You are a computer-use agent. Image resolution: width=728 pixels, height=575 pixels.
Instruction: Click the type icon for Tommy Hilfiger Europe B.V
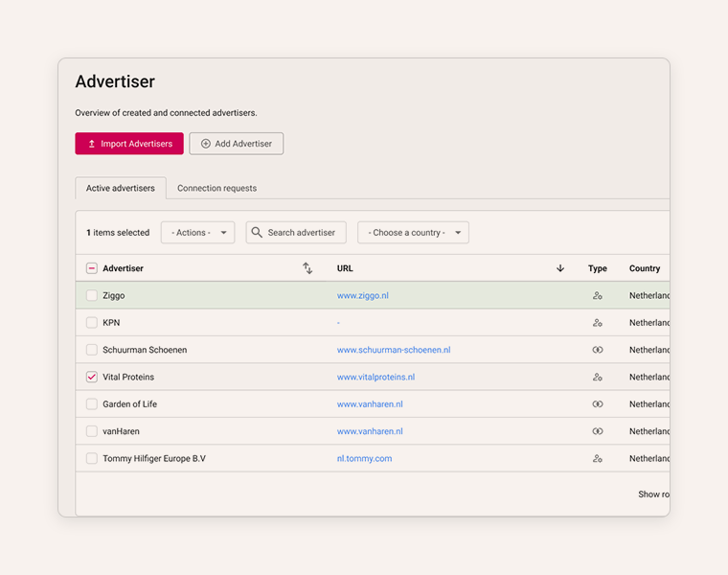click(x=598, y=459)
